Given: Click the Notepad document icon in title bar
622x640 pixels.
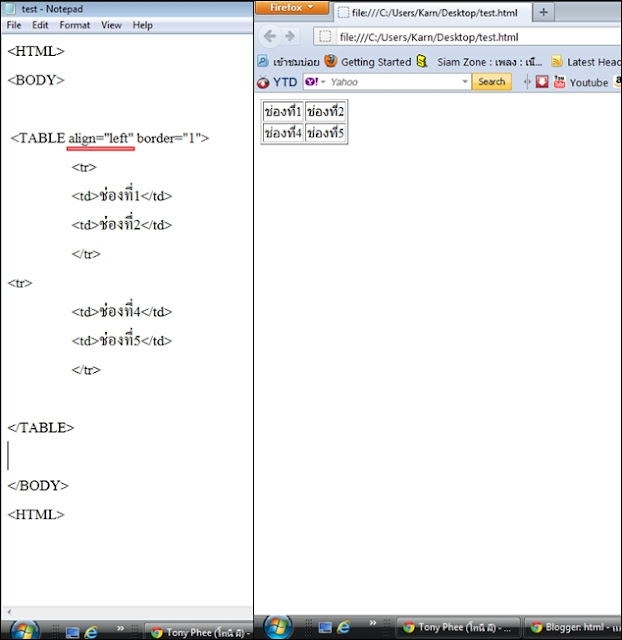Looking at the screenshot, I should pos(10,9).
